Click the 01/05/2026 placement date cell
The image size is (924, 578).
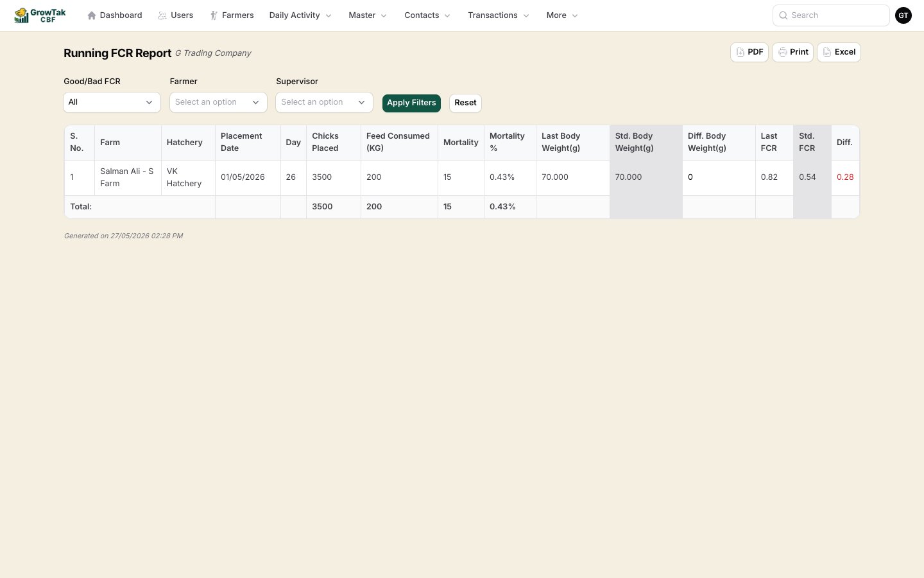[248, 177]
